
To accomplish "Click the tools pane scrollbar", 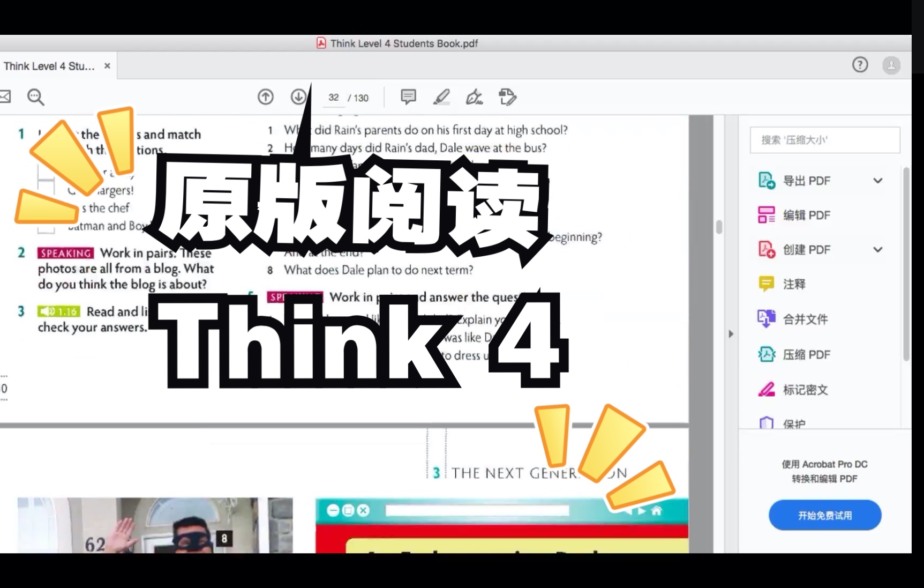I will click(906, 264).
